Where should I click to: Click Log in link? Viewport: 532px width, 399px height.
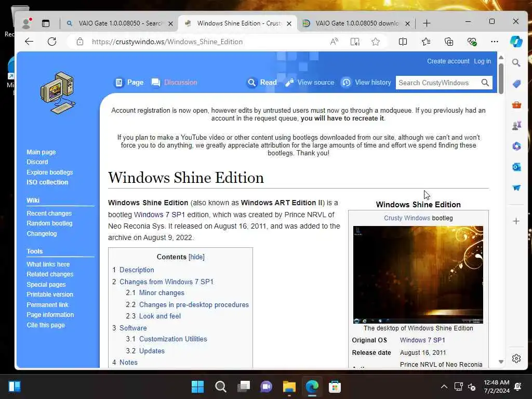click(x=482, y=61)
